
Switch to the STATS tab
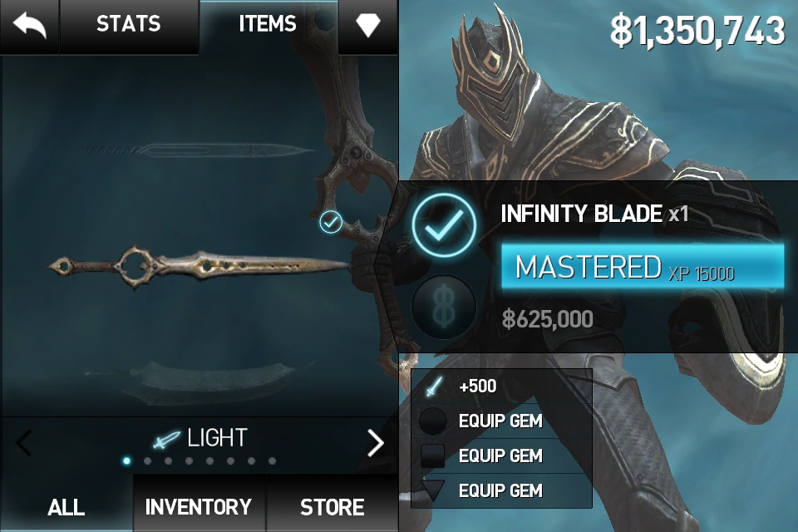pyautogui.click(x=129, y=24)
